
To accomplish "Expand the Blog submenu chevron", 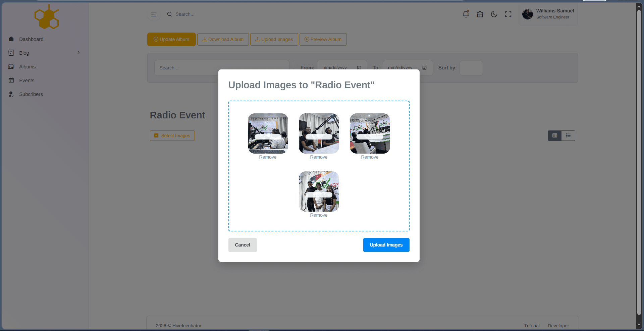I will point(78,52).
